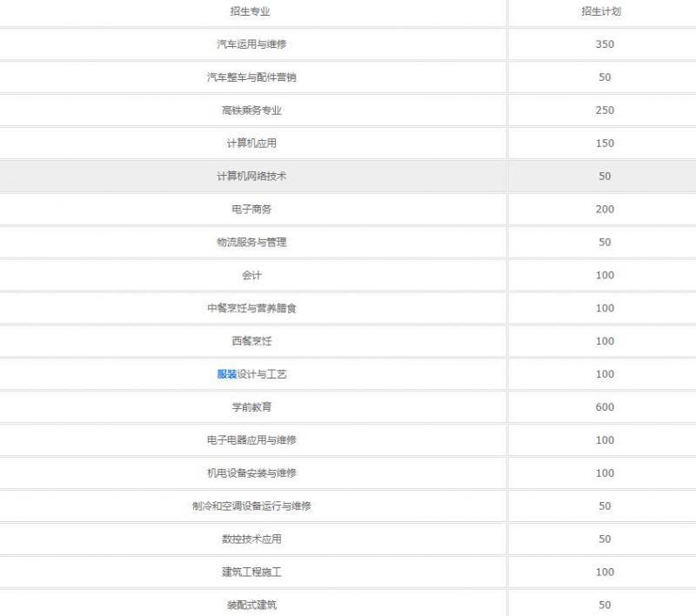Click the 计算机应用 major cell
Image resolution: width=696 pixels, height=616 pixels.
(x=251, y=144)
